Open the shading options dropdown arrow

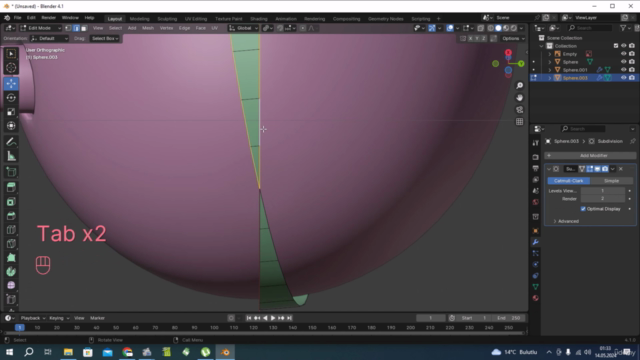pos(522,28)
